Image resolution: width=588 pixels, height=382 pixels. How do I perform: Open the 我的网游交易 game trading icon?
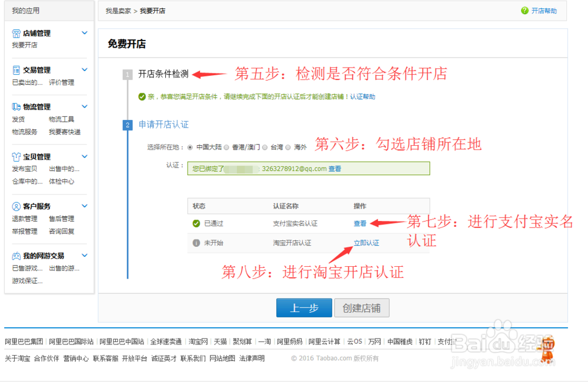[x=18, y=255]
